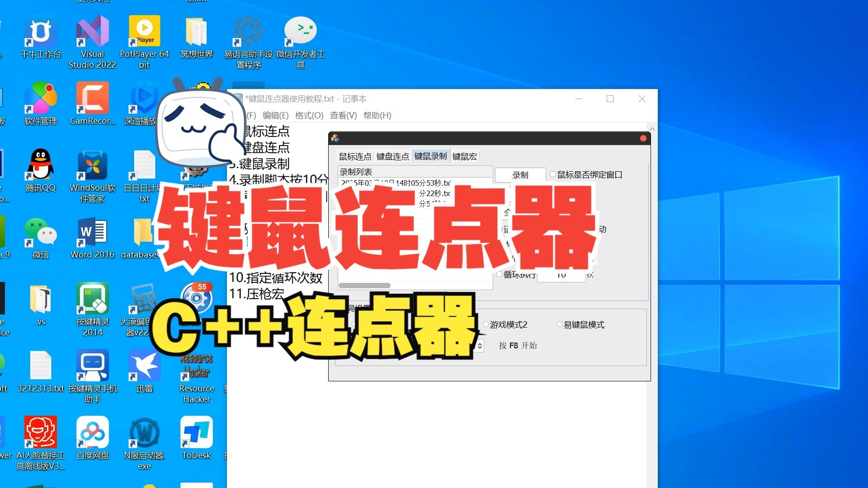Open the 千牛工作台 desktop icon
Viewport: 868px width, 488px height.
tap(41, 38)
